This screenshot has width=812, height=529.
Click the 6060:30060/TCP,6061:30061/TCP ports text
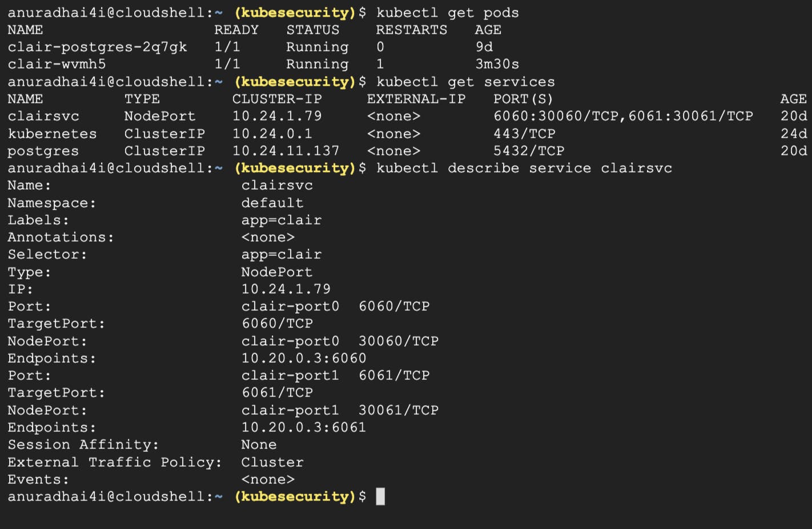coord(623,116)
